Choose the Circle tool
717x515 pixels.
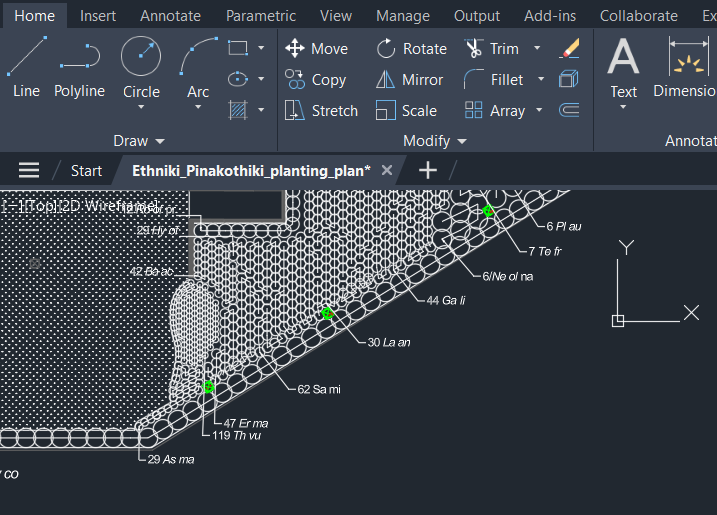coord(141,66)
